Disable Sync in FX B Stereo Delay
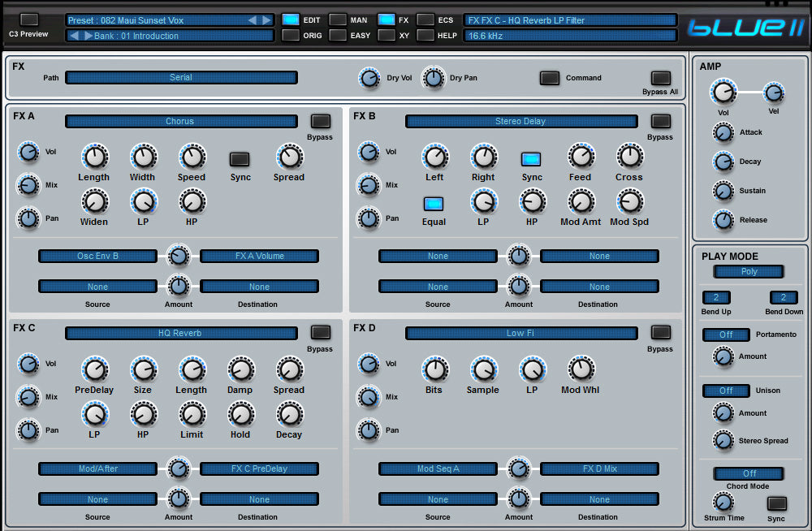The width and height of the screenshot is (812, 531). (x=531, y=159)
